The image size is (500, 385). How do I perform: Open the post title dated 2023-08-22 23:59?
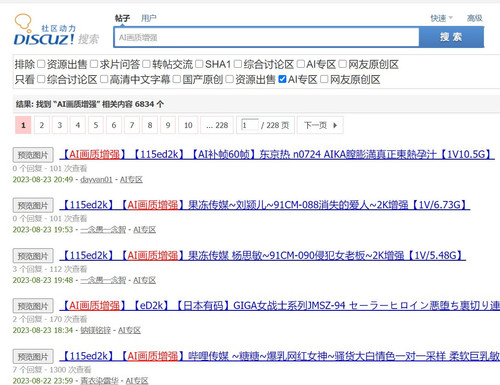click(280, 356)
